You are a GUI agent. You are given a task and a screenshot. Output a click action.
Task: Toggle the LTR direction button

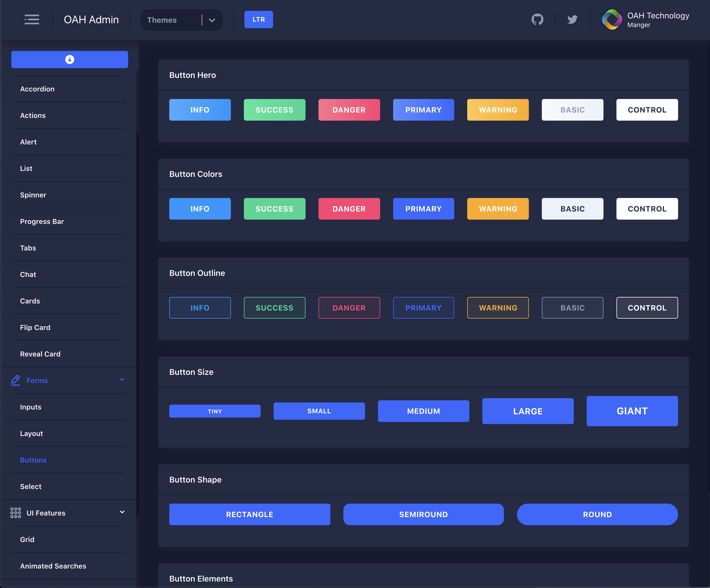258,20
